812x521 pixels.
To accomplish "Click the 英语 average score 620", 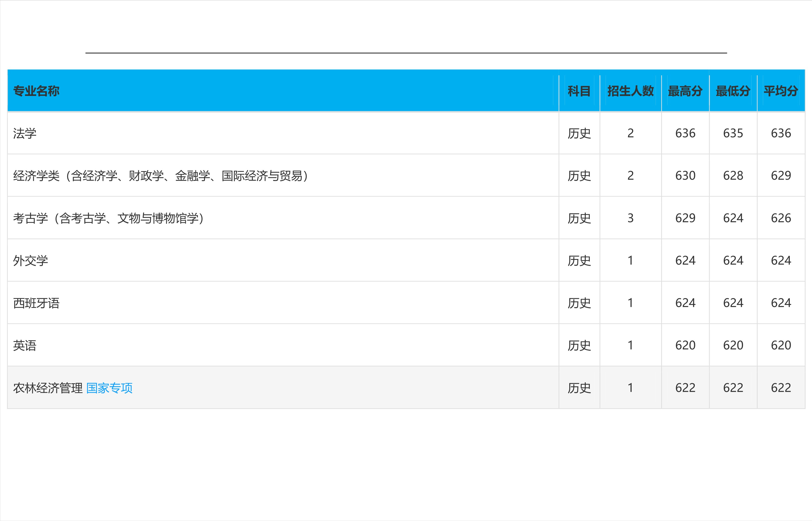I will pyautogui.click(x=781, y=345).
